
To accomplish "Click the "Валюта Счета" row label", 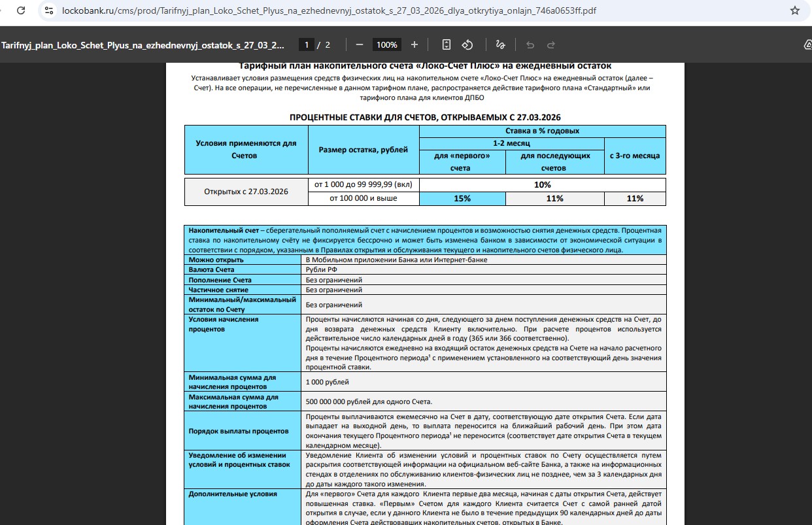I will coord(211,269).
